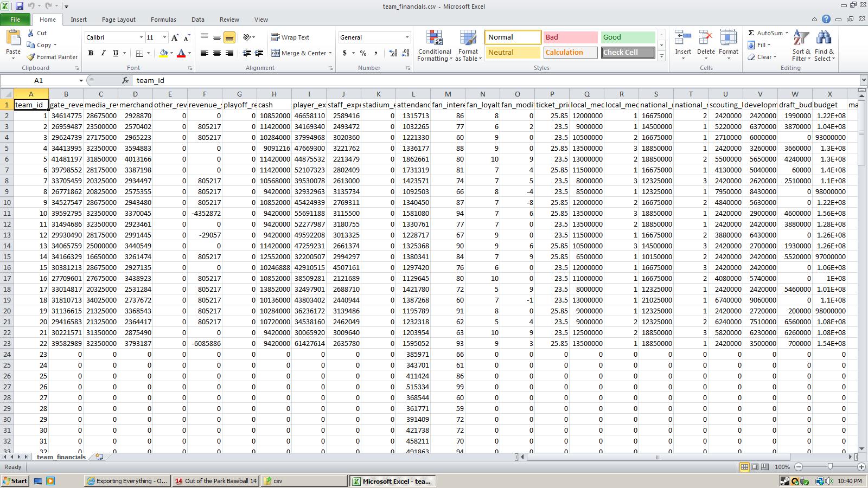Viewport: 868px width, 488px height.
Task: Open the Windows Start button
Action: (x=15, y=481)
